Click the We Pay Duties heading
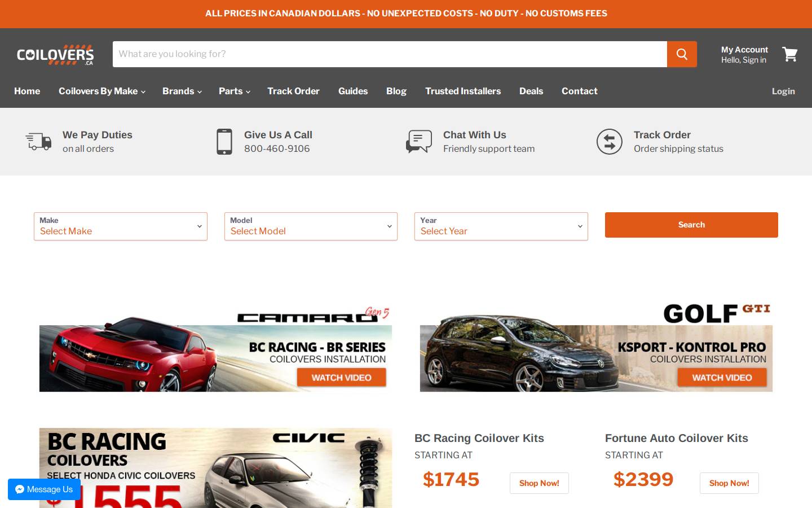The height and width of the screenshot is (508, 812). (x=98, y=135)
